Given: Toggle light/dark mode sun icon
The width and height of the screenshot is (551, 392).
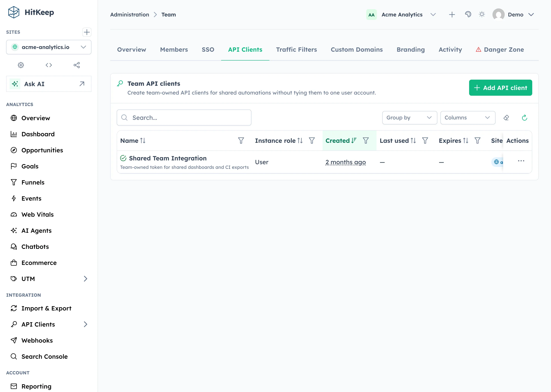Looking at the screenshot, I should [x=482, y=15].
